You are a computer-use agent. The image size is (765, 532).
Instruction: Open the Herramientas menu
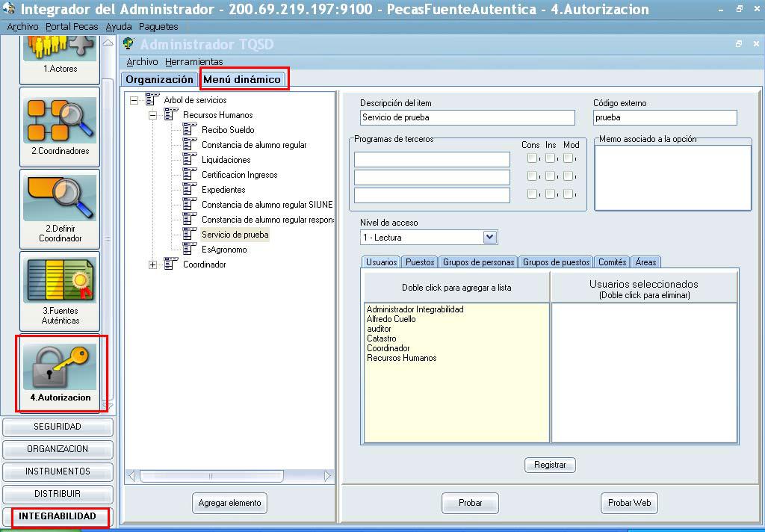click(194, 62)
